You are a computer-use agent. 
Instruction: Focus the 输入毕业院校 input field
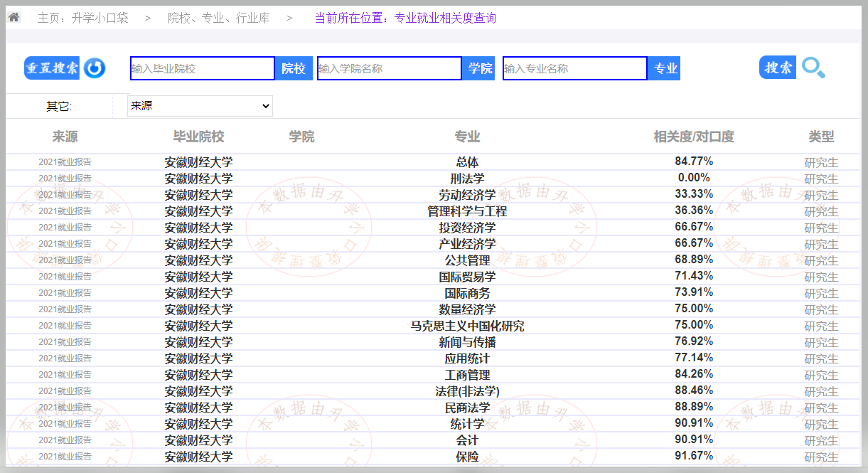[203, 68]
